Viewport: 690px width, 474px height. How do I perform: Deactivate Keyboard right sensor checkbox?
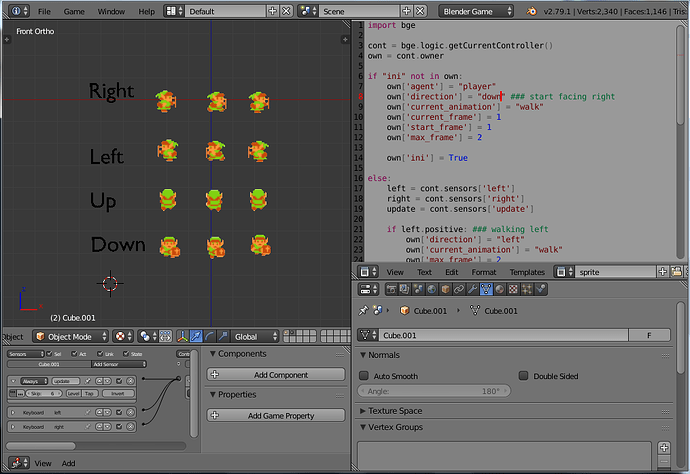pos(119,426)
